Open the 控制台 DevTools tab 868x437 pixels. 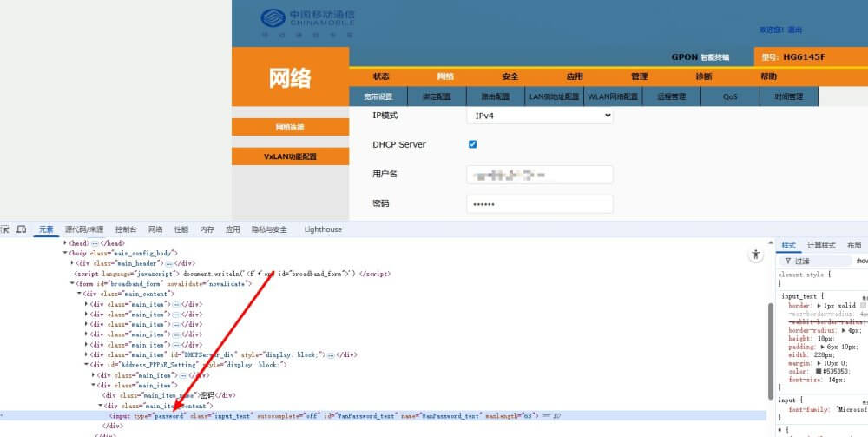click(x=126, y=229)
